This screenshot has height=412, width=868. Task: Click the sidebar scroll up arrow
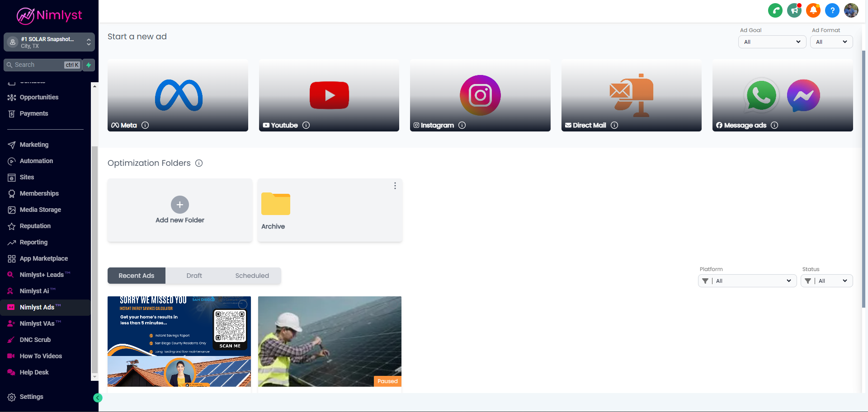(94, 86)
